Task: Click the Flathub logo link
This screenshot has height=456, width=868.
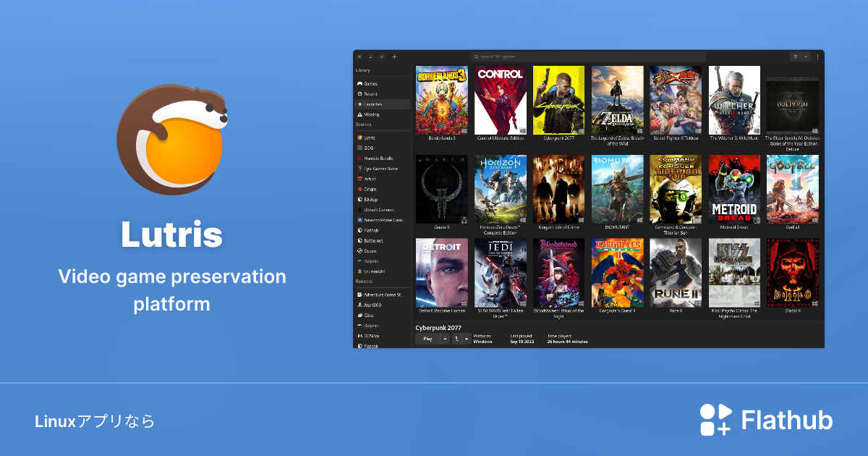Action: click(x=766, y=421)
